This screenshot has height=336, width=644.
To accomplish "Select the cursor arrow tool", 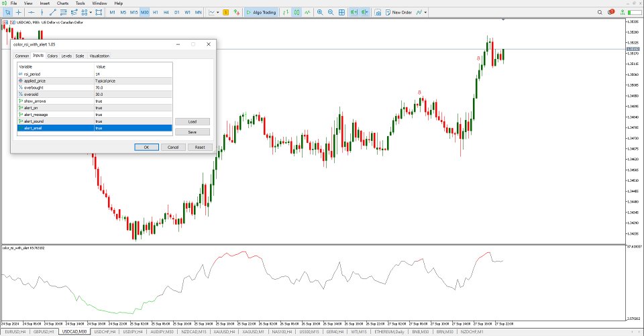I will (x=8, y=12).
